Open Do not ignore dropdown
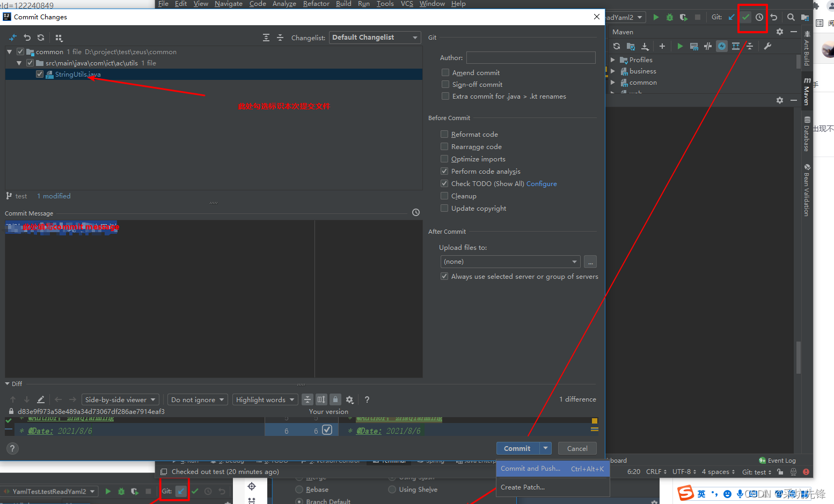This screenshot has height=504, width=834. point(197,399)
